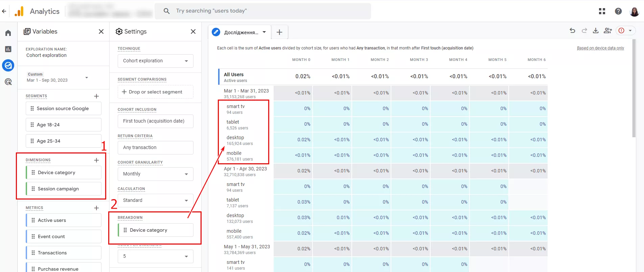
Task: Click MONTH 6 column header
Action: tap(536, 60)
